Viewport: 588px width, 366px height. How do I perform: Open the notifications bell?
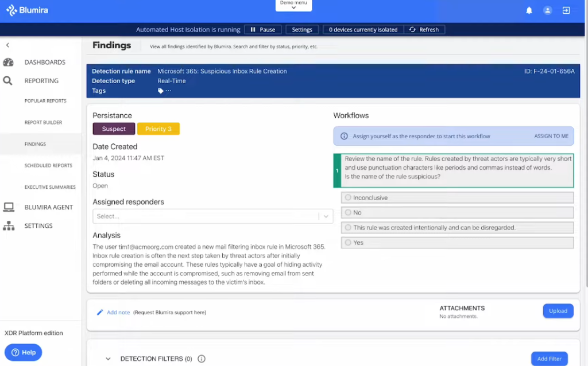point(529,10)
